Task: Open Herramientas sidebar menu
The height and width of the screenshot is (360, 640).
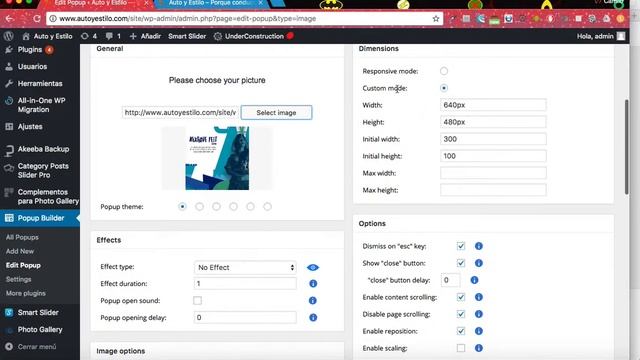Action: pos(40,84)
